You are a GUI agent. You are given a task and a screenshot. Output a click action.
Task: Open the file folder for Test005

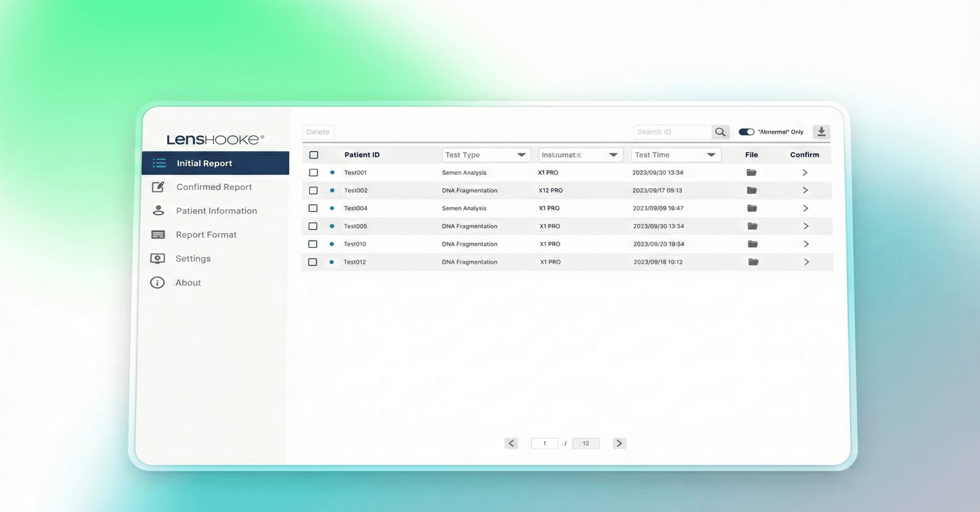[x=752, y=226]
